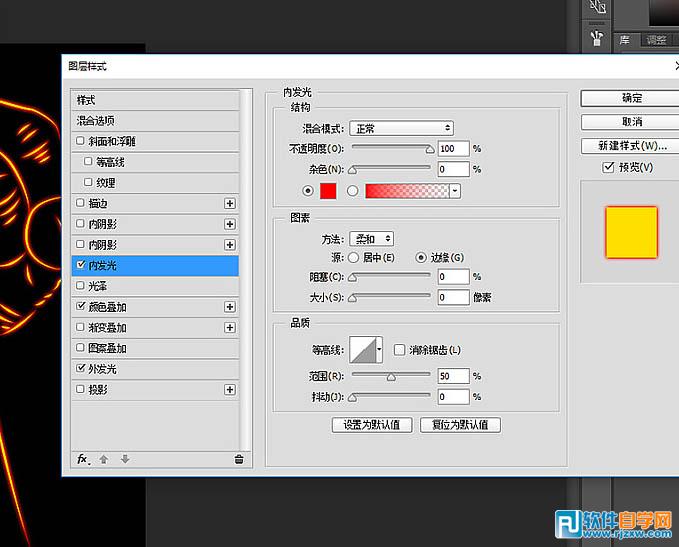Click the 杂色 slider handle
The width and height of the screenshot is (679, 547).
(x=352, y=171)
